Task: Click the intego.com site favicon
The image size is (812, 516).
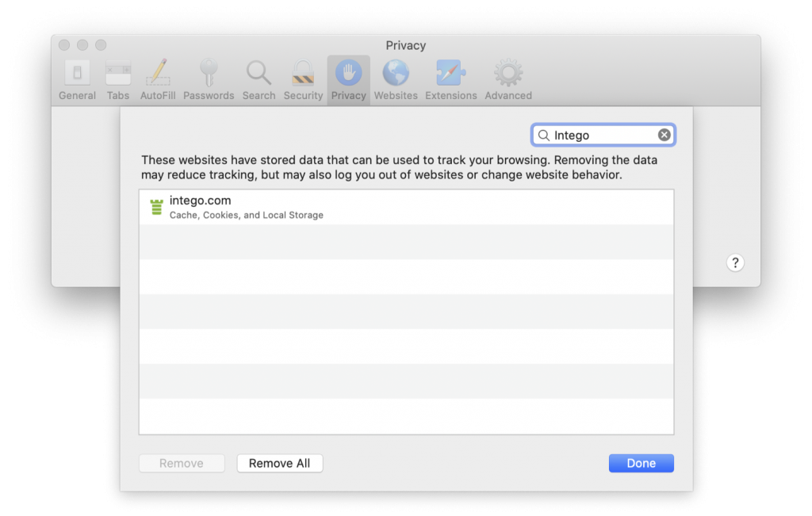Action: pos(157,206)
